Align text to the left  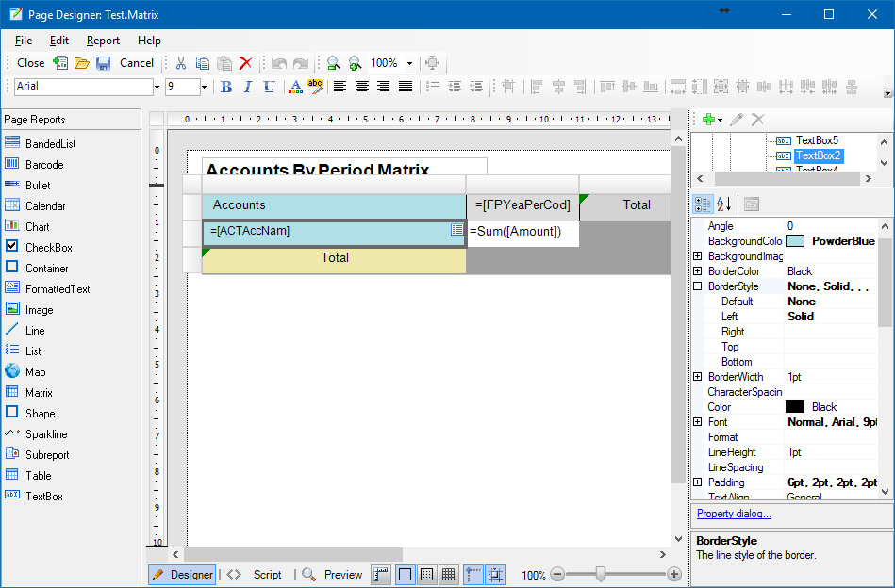[x=340, y=87]
